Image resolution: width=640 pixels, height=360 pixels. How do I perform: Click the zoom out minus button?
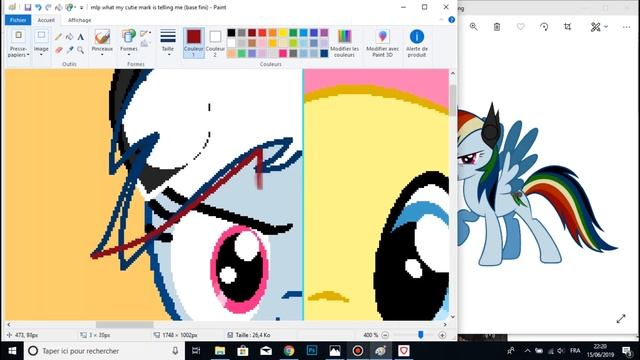pos(385,335)
